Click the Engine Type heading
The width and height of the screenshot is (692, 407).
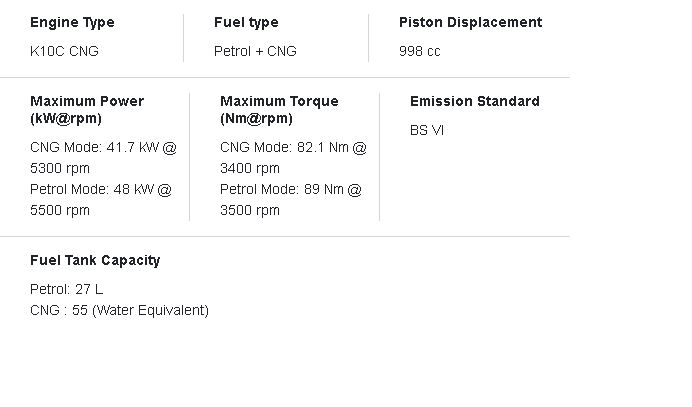72,22
